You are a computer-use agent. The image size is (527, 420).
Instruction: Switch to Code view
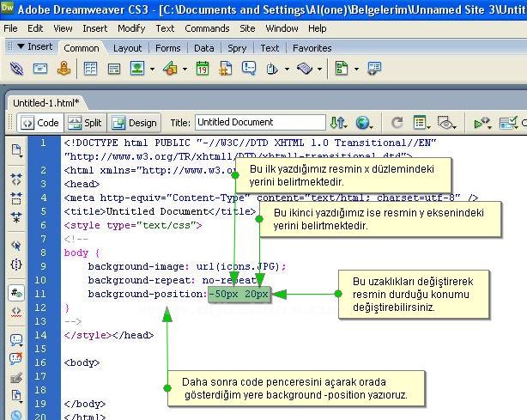click(39, 123)
